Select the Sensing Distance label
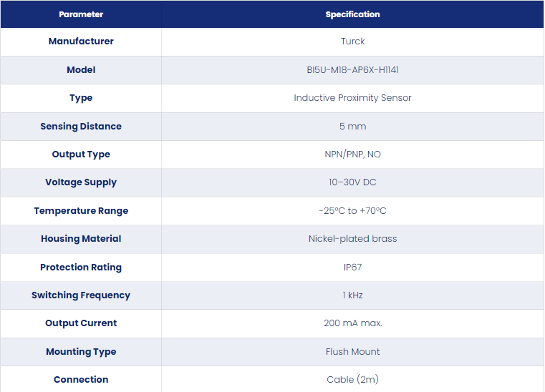This screenshot has width=545, height=392. point(81,126)
